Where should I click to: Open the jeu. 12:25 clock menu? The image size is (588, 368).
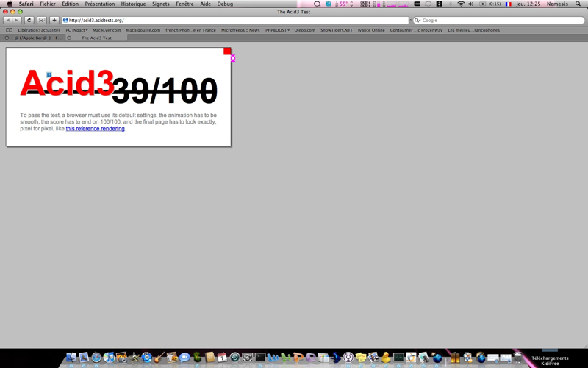click(x=528, y=4)
